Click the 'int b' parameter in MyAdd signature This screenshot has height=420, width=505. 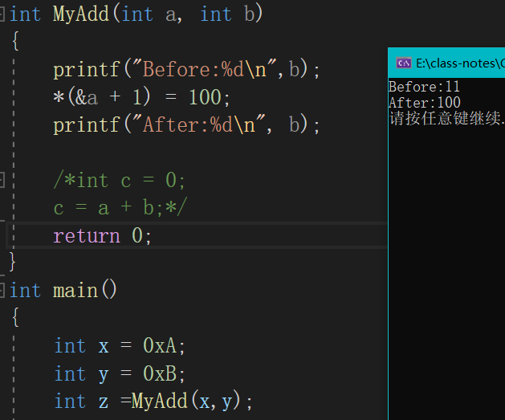click(228, 14)
